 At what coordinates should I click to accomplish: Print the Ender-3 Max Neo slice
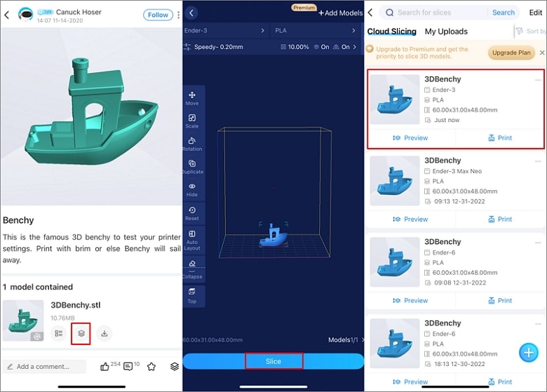500,219
